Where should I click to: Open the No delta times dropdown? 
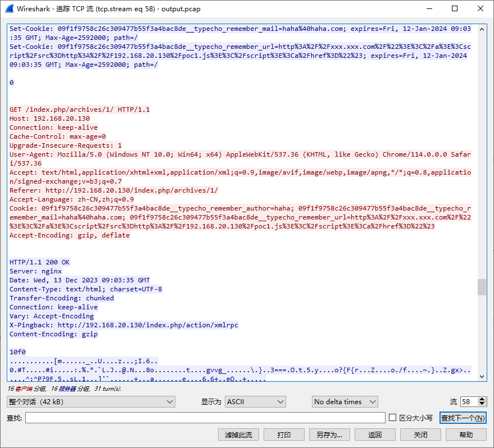pyautogui.click(x=345, y=401)
